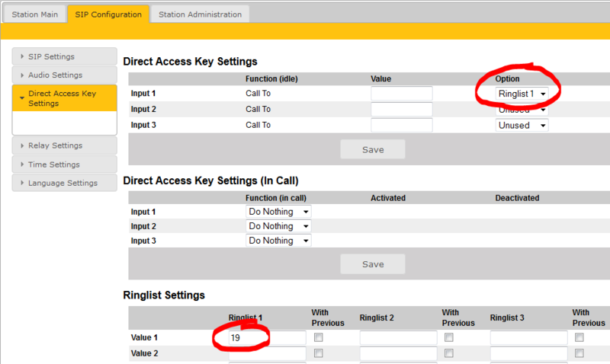
Task: Click Save under Direct Access Key Settings
Action: point(373,150)
